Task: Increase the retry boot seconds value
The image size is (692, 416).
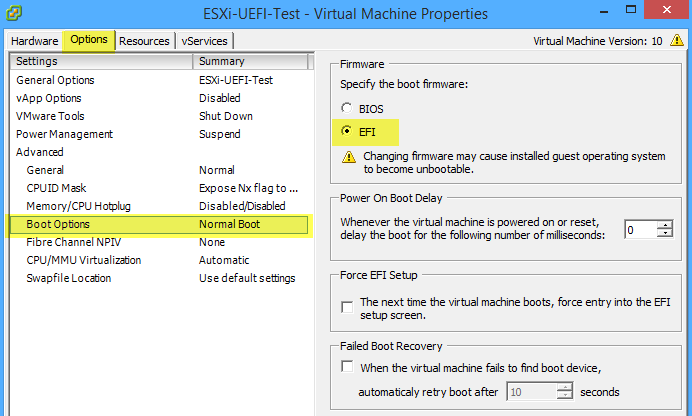Action: 565,386
